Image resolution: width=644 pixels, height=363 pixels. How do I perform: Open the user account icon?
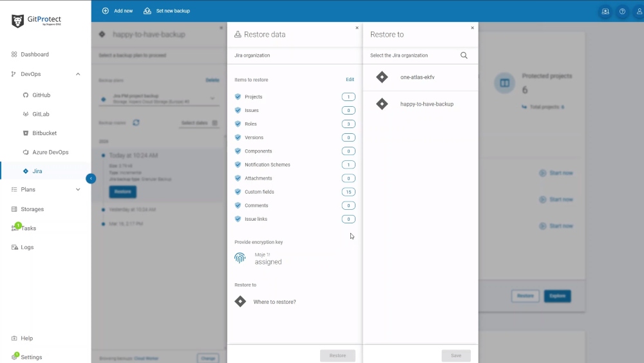(639, 12)
